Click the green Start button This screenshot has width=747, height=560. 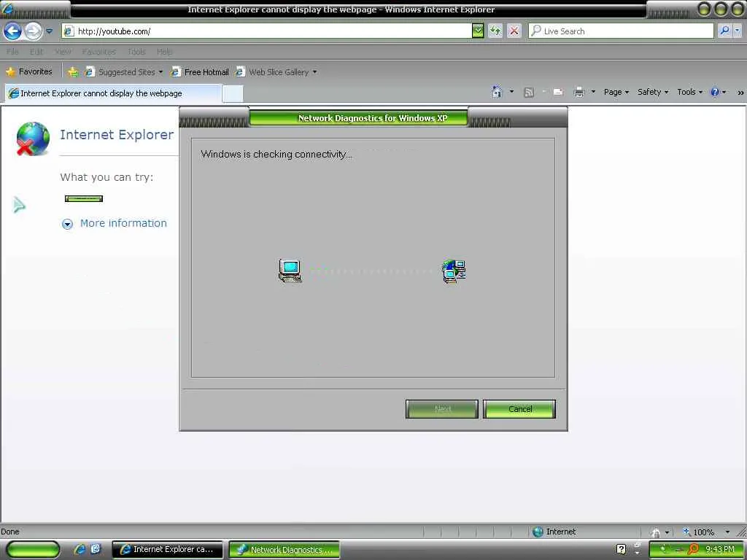[x=34, y=550]
